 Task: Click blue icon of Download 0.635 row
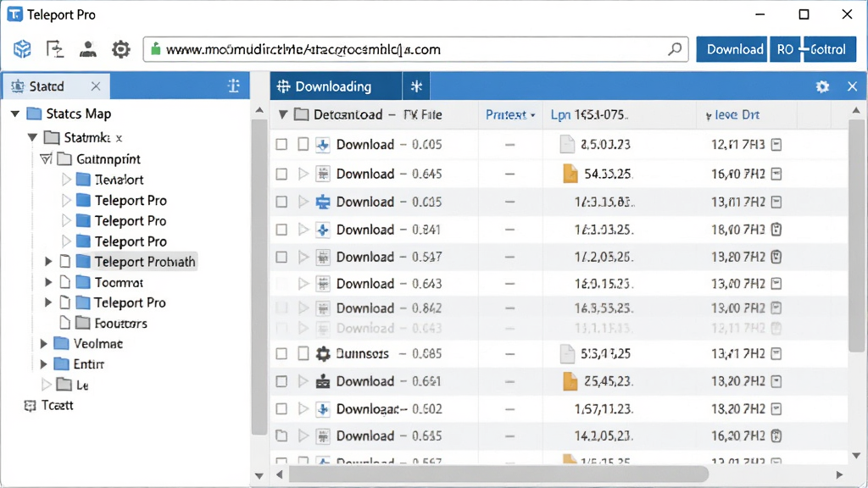pyautogui.click(x=323, y=202)
